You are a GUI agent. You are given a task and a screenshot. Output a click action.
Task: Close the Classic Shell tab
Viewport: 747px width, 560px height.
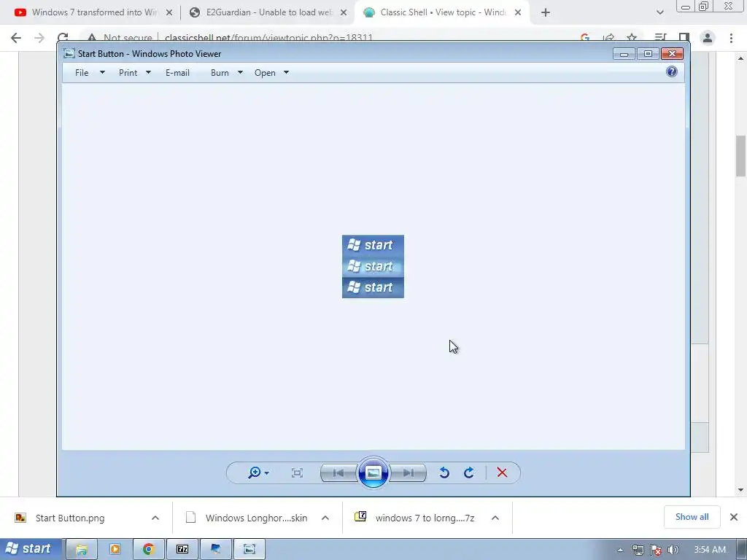(x=518, y=12)
